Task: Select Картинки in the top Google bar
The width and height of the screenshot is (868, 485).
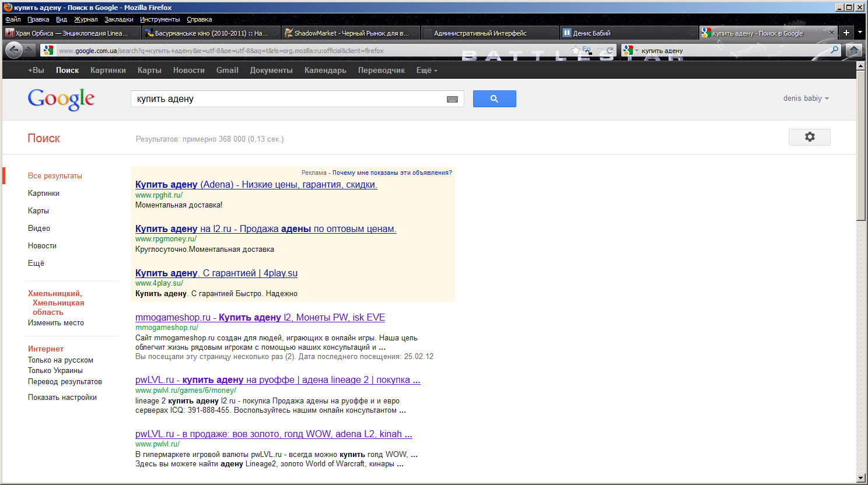Action: coord(108,70)
